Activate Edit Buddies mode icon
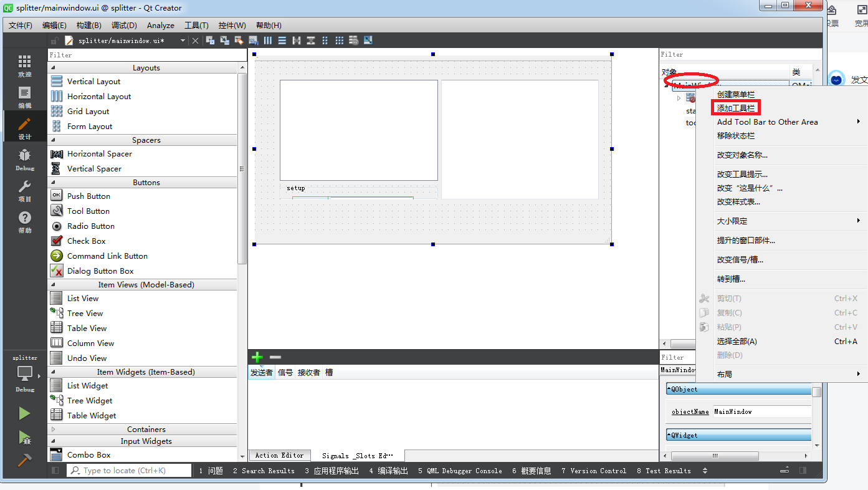Viewport: 868px width, 490px height. 239,41
